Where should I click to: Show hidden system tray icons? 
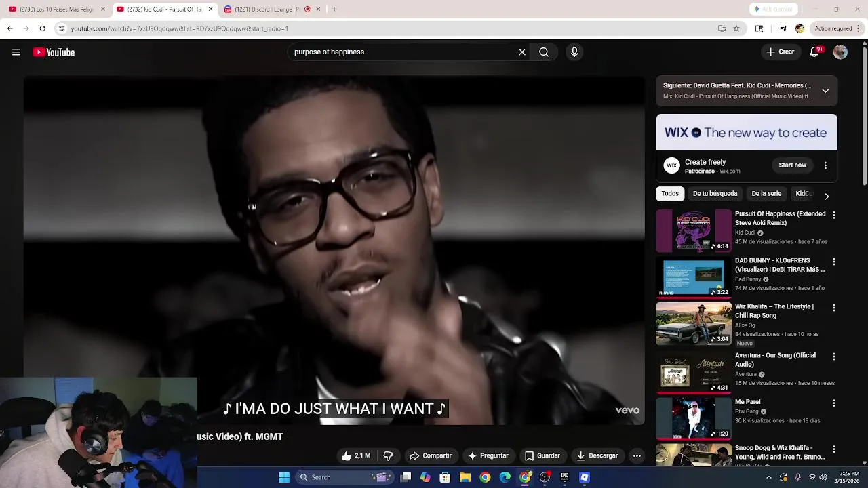point(769,477)
